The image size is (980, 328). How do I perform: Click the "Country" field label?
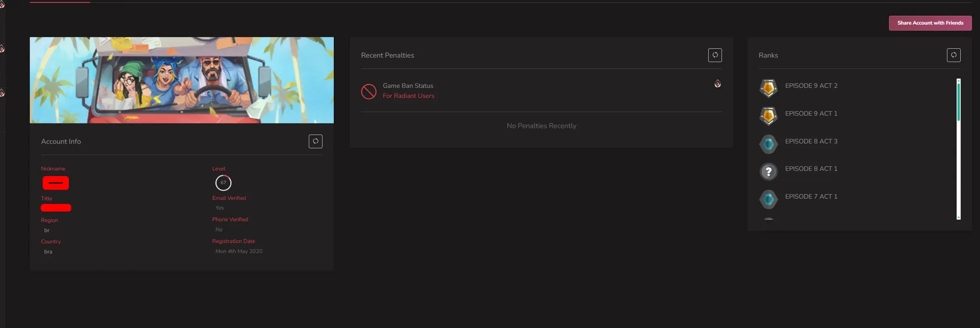click(51, 242)
